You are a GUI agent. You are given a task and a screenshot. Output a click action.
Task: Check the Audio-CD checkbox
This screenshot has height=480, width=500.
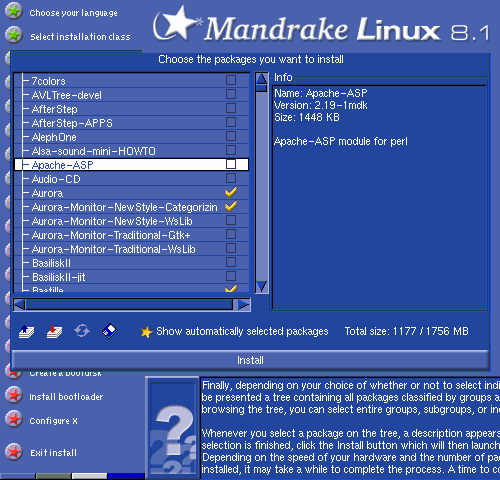(231, 178)
